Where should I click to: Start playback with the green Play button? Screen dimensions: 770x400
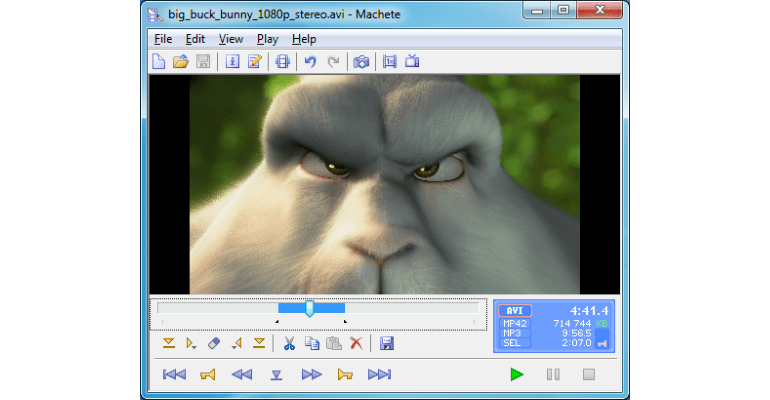[x=517, y=374]
